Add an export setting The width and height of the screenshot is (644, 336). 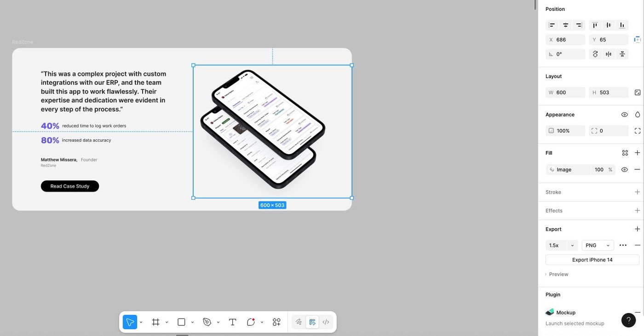click(637, 229)
